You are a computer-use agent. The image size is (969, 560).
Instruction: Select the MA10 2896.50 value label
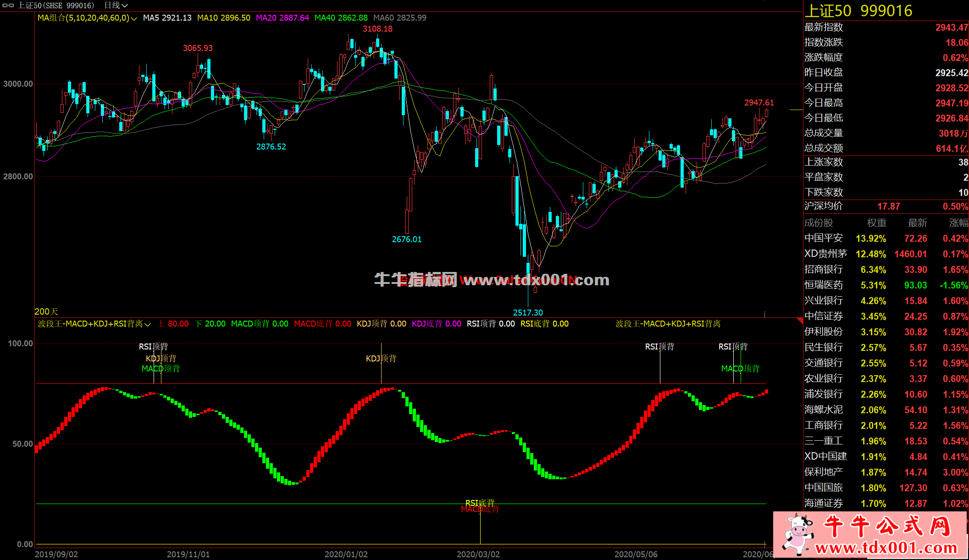tap(224, 18)
